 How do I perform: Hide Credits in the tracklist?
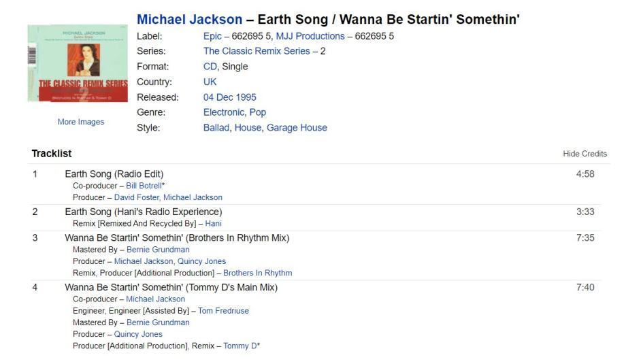click(584, 154)
